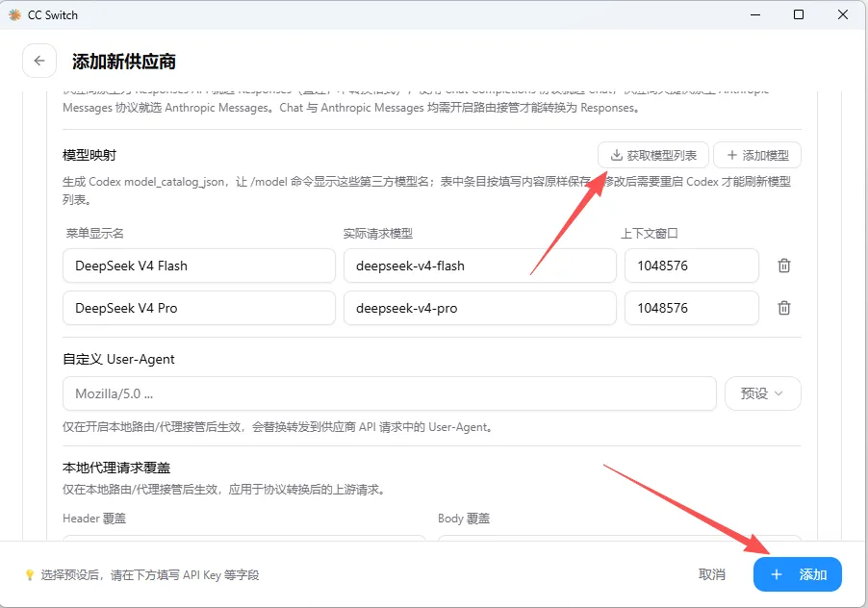Go back using the arrow button
Viewport: 868px width, 608px height.
(x=39, y=61)
